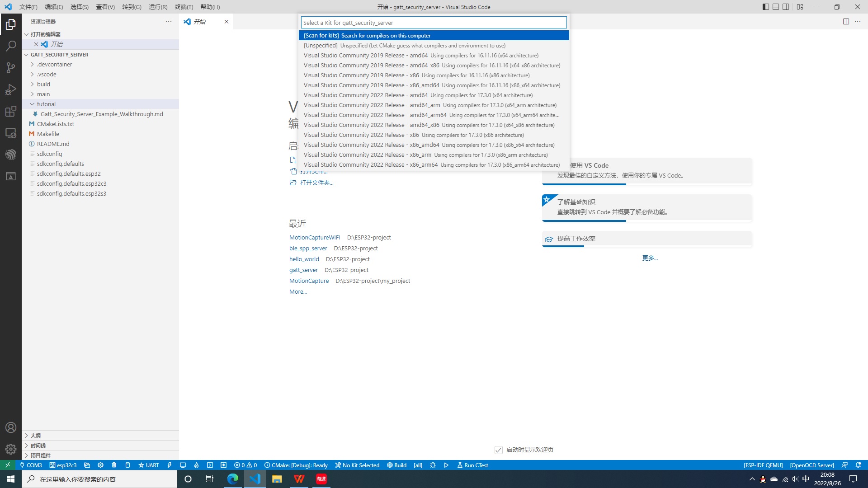Open Customize Layout icon in title bar

click(800, 7)
